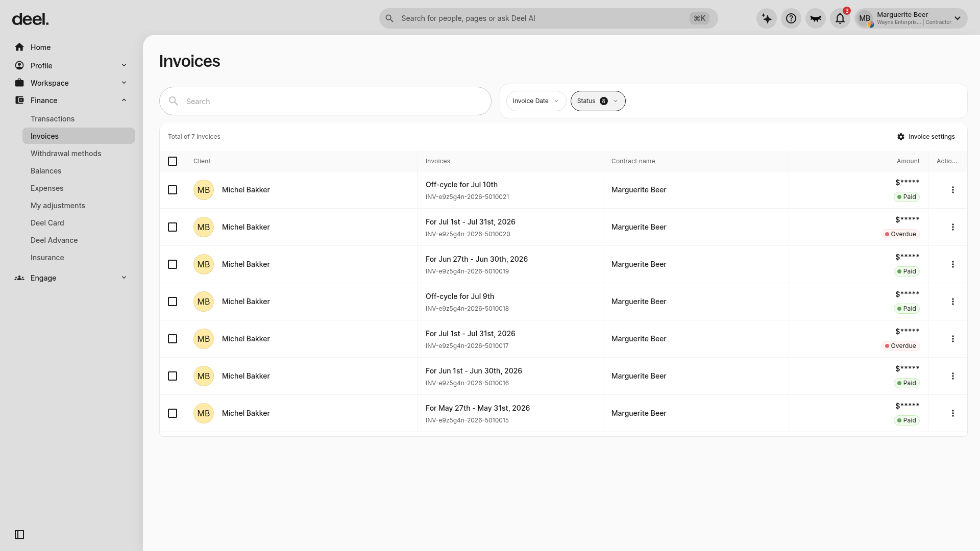Viewport: 980px width, 551px height.
Task: Open Invoice settings
Action: [x=926, y=137]
